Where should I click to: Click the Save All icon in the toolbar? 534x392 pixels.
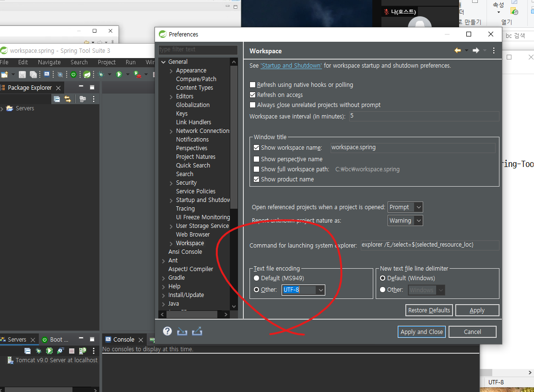pyautogui.click(x=33, y=74)
